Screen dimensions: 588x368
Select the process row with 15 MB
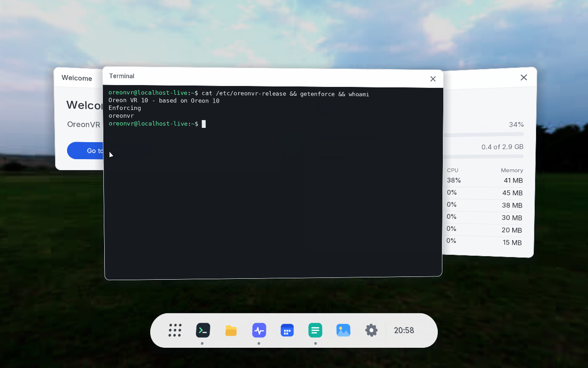[483, 242]
